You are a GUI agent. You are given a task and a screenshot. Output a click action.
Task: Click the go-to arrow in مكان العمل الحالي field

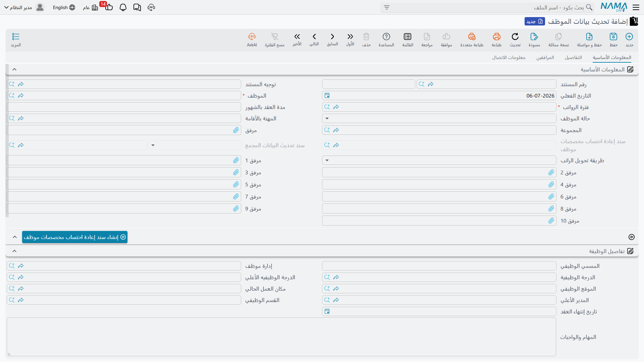21,289
